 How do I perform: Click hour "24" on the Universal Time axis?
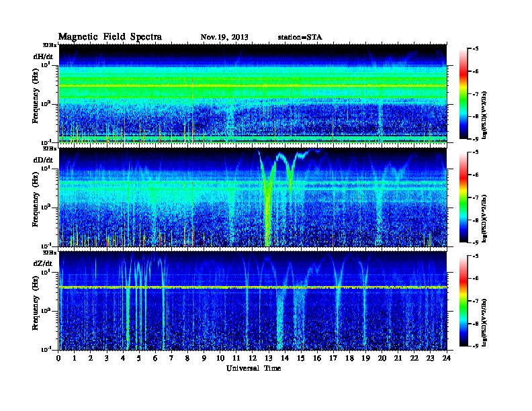click(x=447, y=358)
